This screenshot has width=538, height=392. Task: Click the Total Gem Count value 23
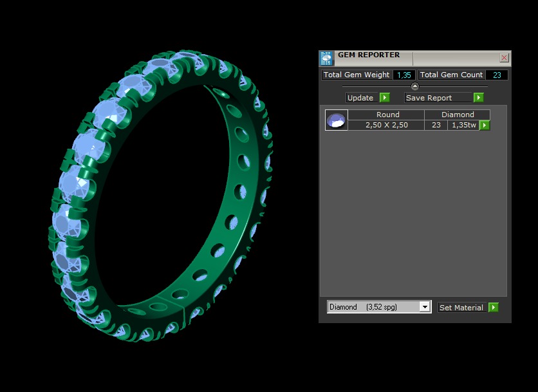tap(497, 75)
